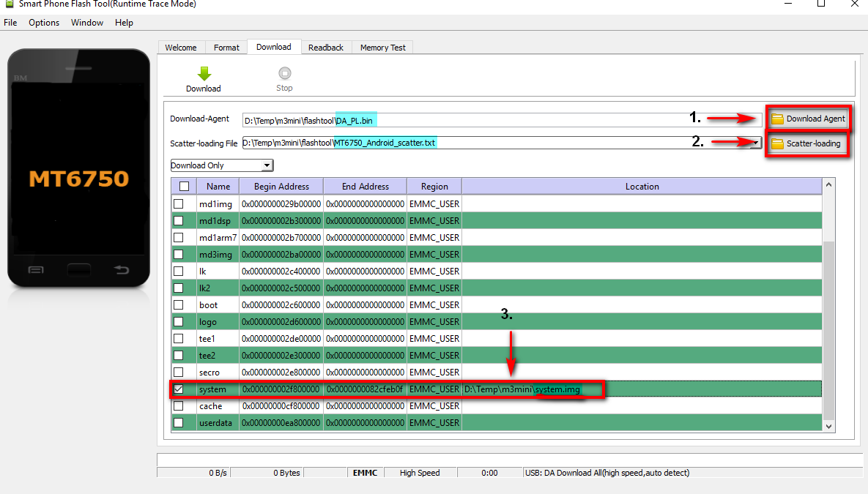The image size is (868, 494).
Task: Check the userdata partition checkbox
Action: click(178, 423)
